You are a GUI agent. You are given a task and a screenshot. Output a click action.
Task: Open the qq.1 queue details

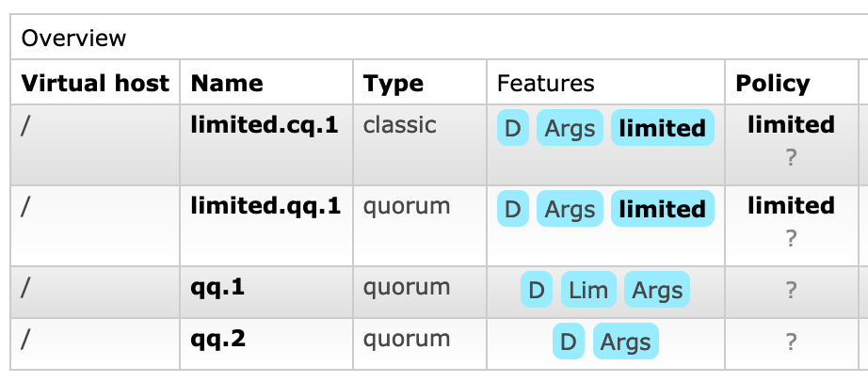(x=217, y=287)
